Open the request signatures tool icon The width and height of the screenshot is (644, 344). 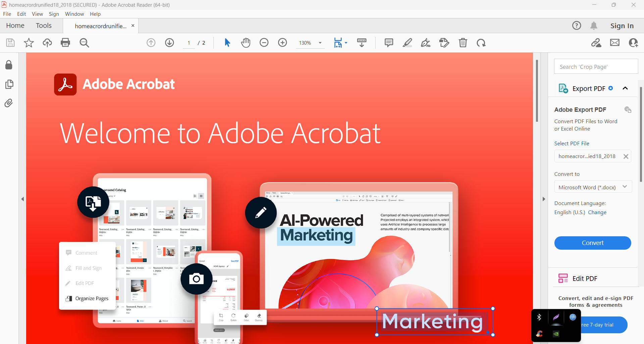pos(444,43)
